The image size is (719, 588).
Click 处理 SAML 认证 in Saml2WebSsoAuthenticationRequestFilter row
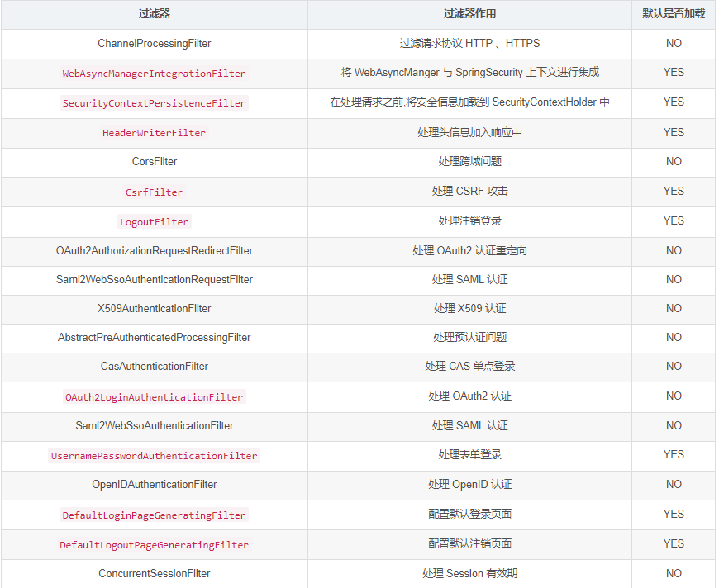(x=469, y=280)
